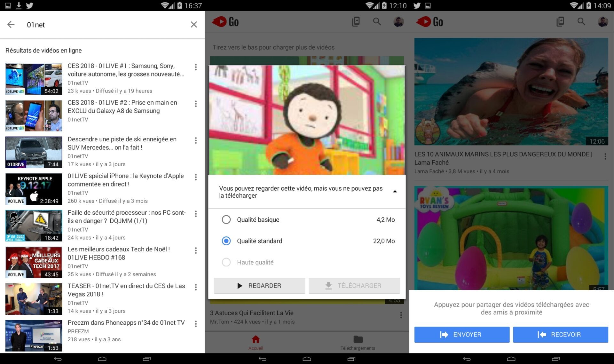Open options for CES 2018 01LIVE #1 video
614x364 pixels.
[196, 67]
